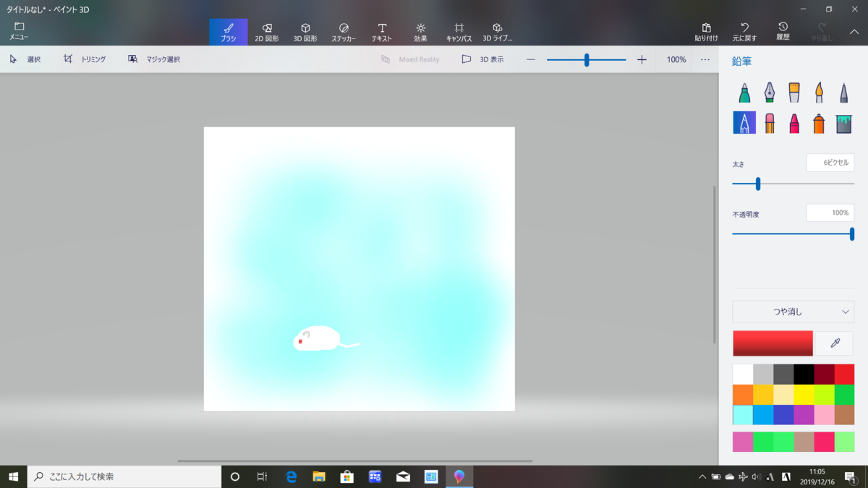Select the Spray can tool

coord(819,123)
